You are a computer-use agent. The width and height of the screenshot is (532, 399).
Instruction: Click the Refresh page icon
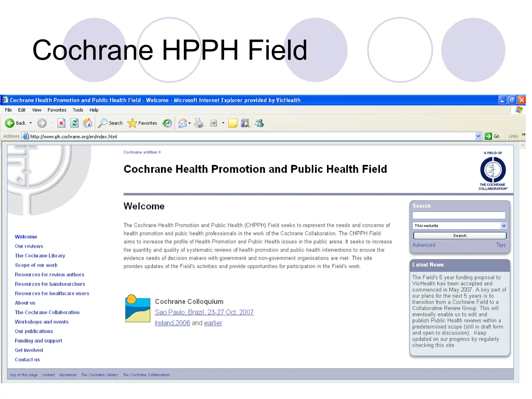[x=75, y=123]
